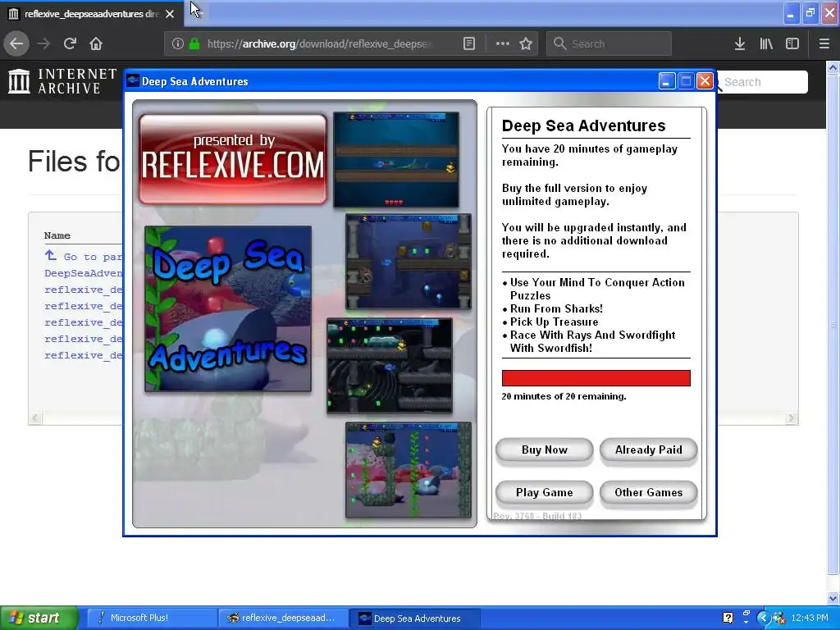The image size is (840, 630).
Task: Click the Reflexive.com presented by banner
Action: 233,159
